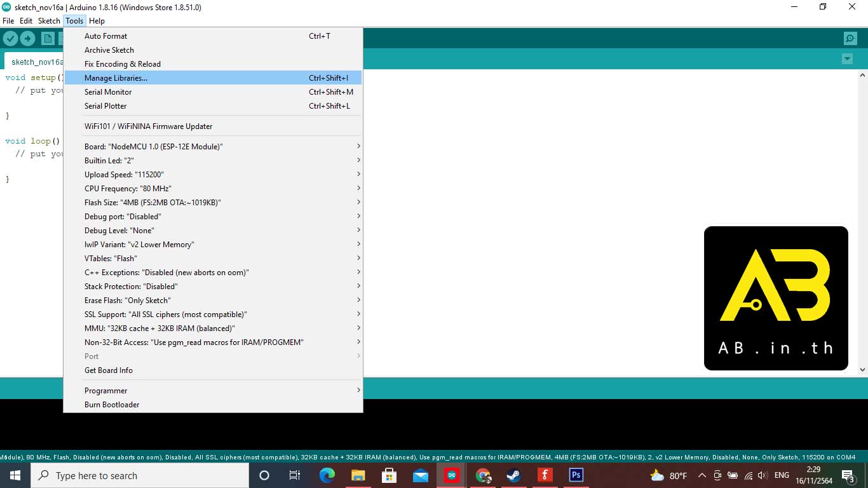Launch Microsoft Edge from the taskbar
868x488 pixels.
click(327, 475)
